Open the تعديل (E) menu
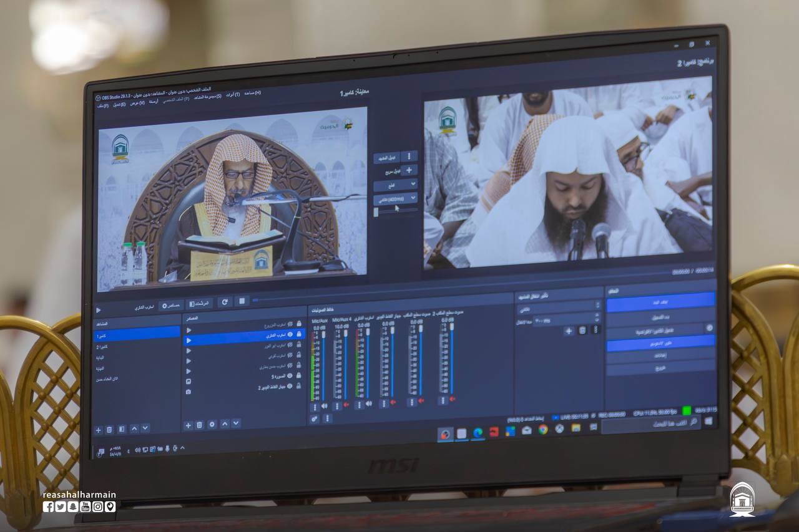The width and height of the screenshot is (799, 532). click(119, 105)
